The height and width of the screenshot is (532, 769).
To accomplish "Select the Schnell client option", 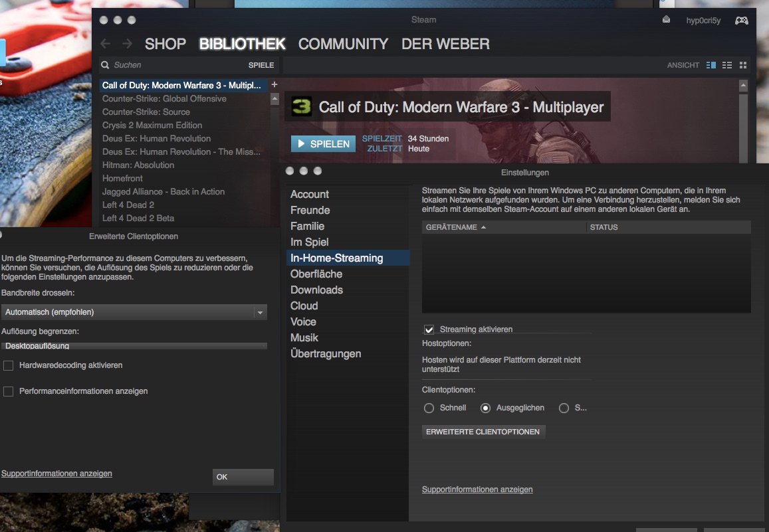I will pyautogui.click(x=429, y=408).
